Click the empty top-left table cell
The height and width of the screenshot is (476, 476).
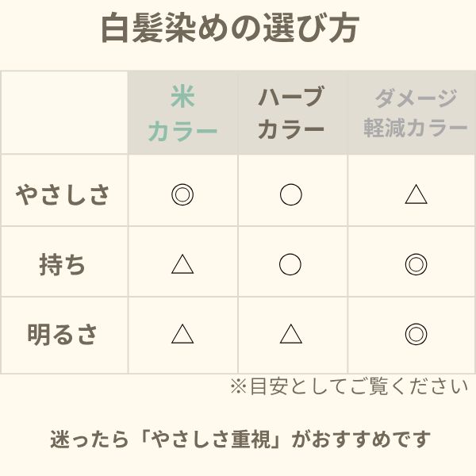click(64, 113)
